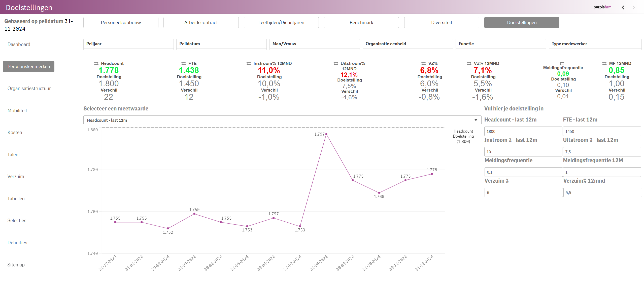644x281 pixels.
Task: Select the 31-08-2024 data point 1.797
Action: pos(326,134)
